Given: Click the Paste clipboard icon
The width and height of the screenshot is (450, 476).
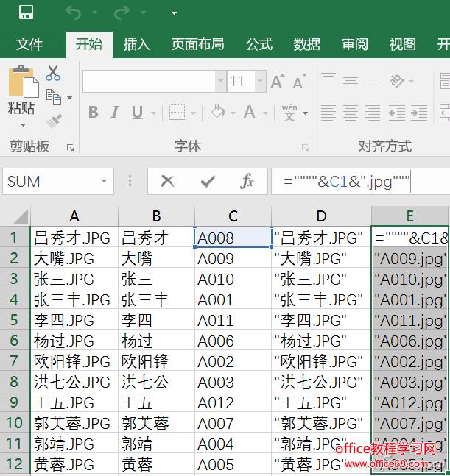Looking at the screenshot, I should (x=22, y=82).
